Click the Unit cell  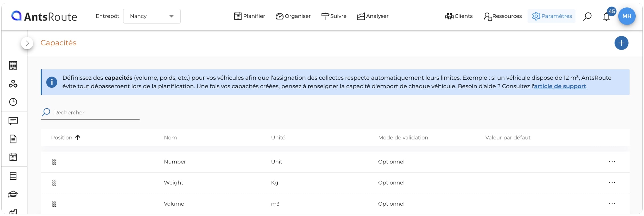click(277, 162)
